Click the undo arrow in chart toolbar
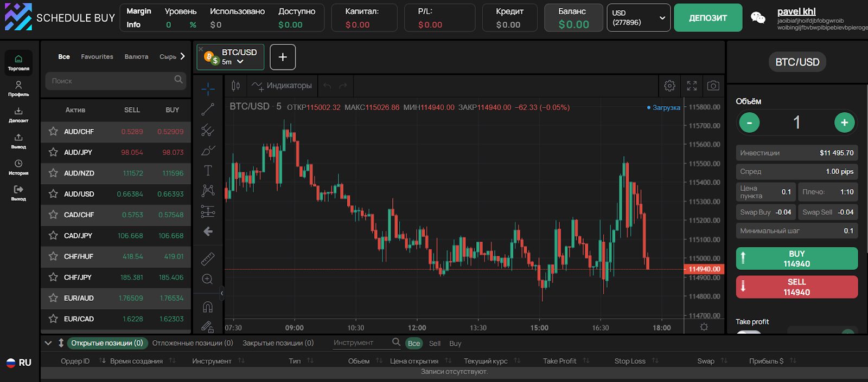 click(327, 86)
